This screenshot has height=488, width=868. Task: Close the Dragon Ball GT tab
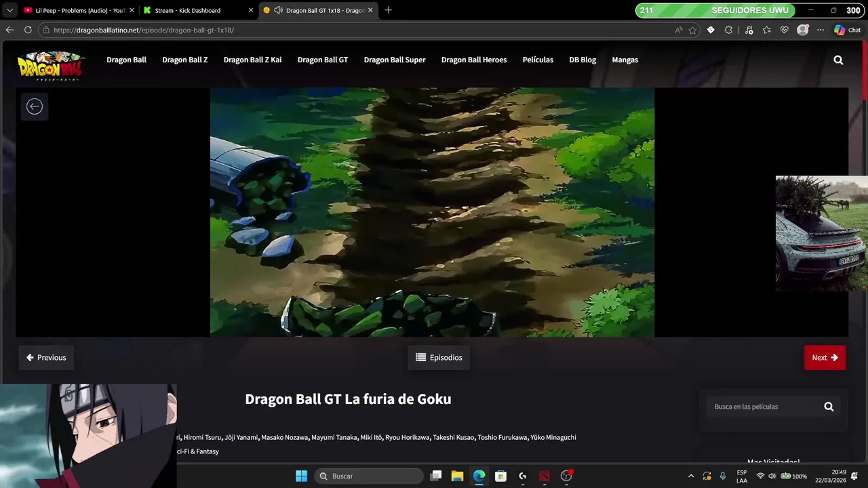tap(370, 10)
